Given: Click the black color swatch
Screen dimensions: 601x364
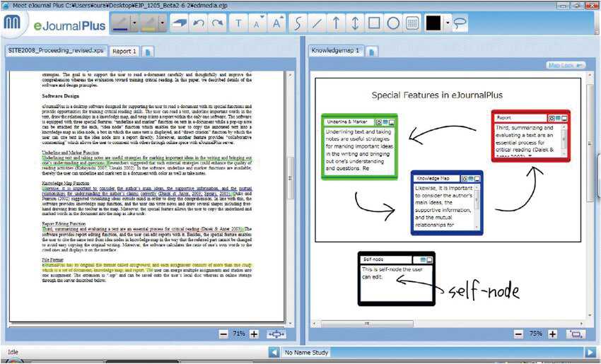Looking at the screenshot, I should pyautogui.click(x=433, y=23).
